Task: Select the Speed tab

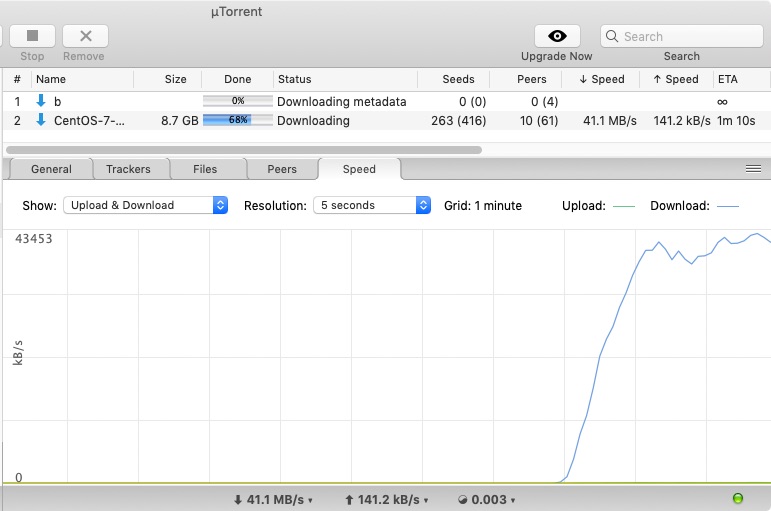Action: pos(359,169)
